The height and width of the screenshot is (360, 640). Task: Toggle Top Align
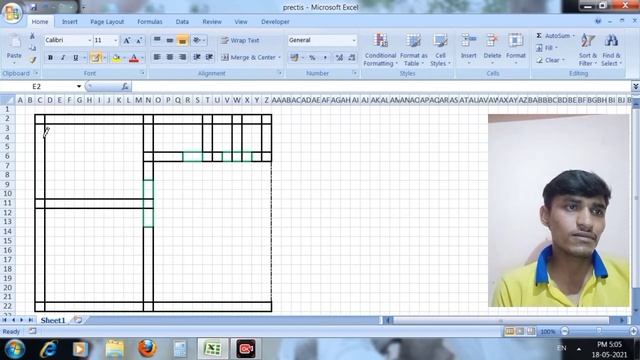coord(157,40)
